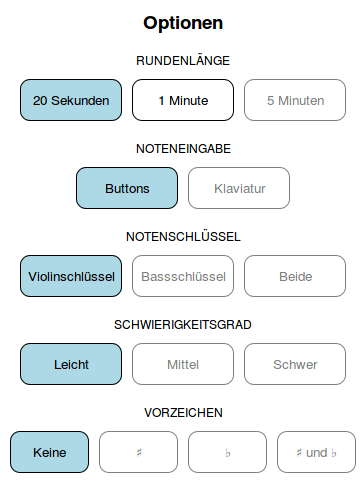Set difficulty to Schwer
This screenshot has width=363, height=483.
click(295, 364)
